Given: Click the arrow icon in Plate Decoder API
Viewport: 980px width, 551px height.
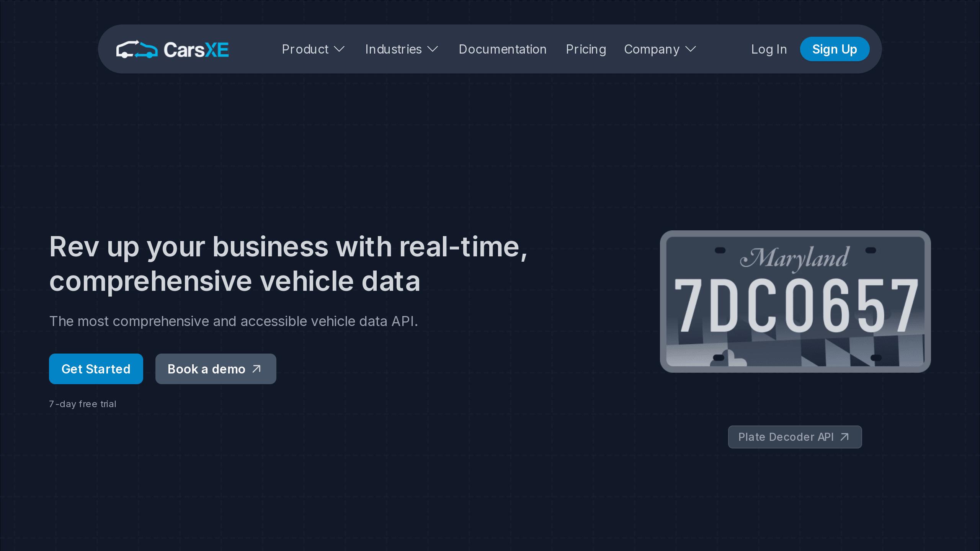Looking at the screenshot, I should pyautogui.click(x=844, y=437).
